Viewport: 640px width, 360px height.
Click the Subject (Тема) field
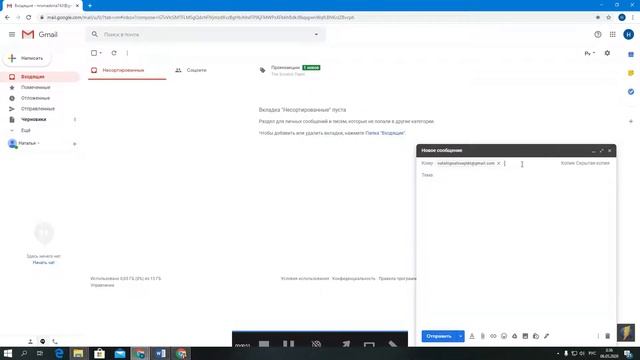pyautogui.click(x=516, y=175)
